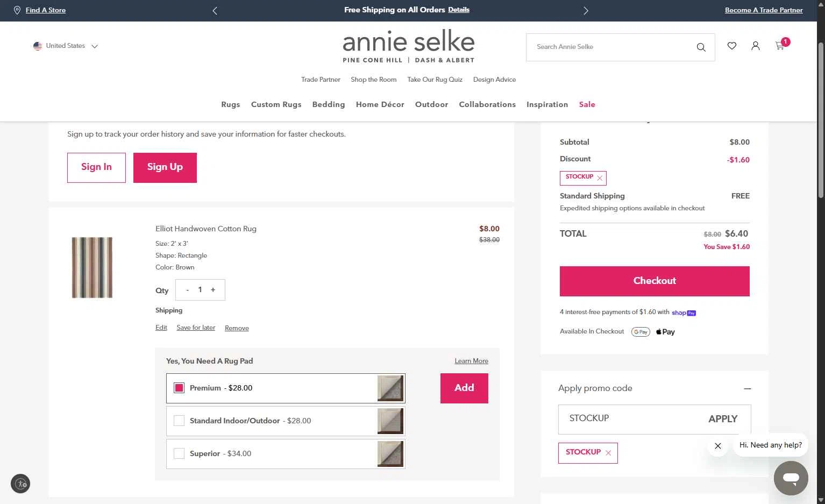Open free shipping Details link

click(459, 10)
